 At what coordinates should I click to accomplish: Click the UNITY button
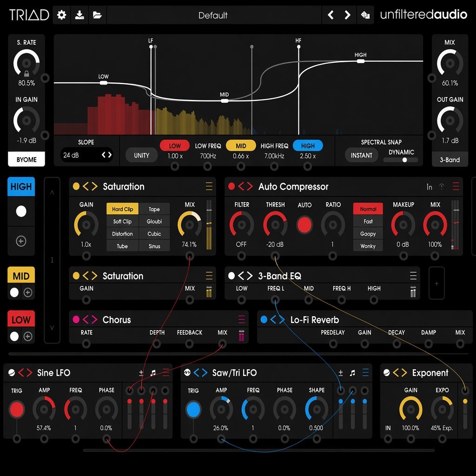point(141,155)
